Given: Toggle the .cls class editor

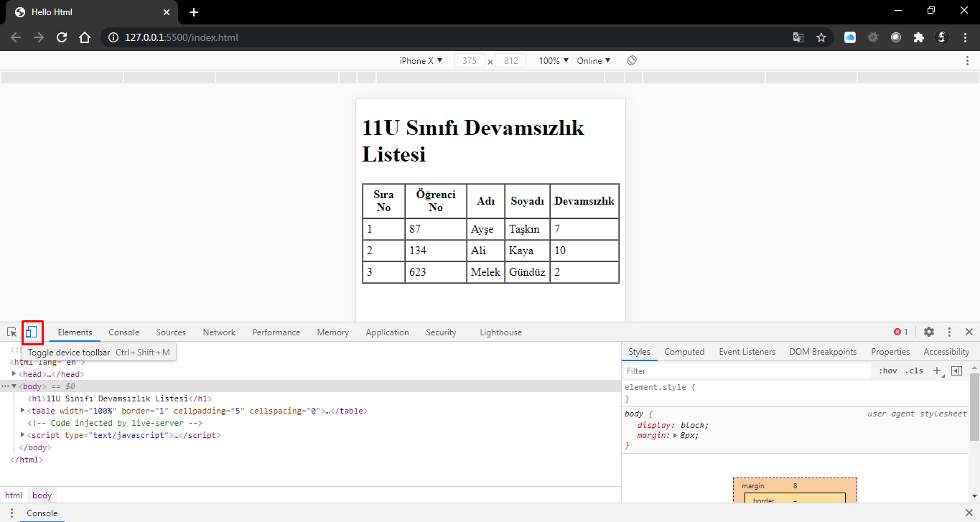Looking at the screenshot, I should click(914, 370).
